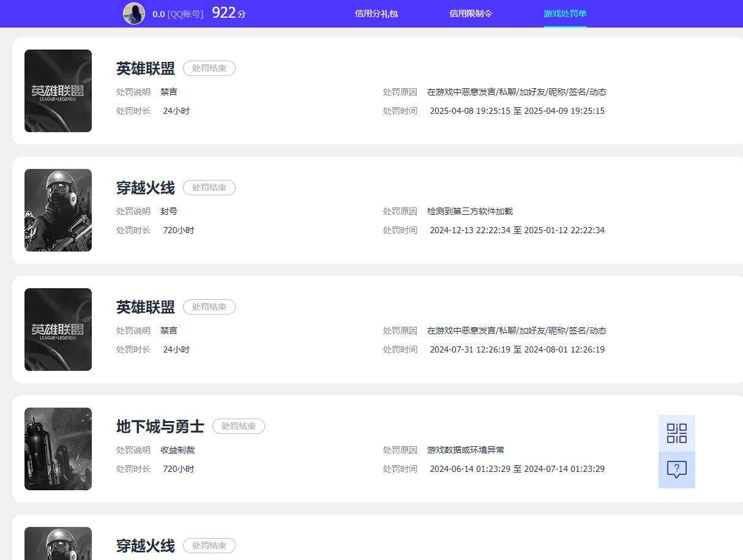Click 游戏数据或环境异常 reason text

pyautogui.click(x=466, y=450)
